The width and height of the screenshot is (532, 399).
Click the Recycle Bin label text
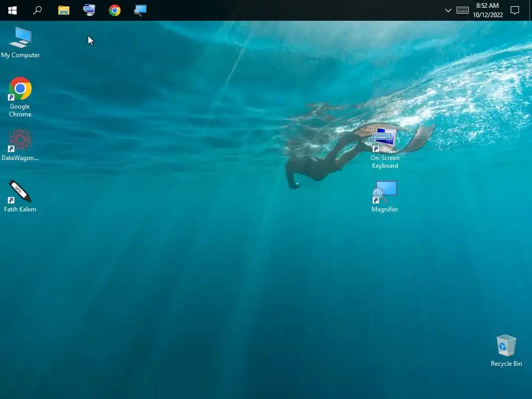click(506, 364)
